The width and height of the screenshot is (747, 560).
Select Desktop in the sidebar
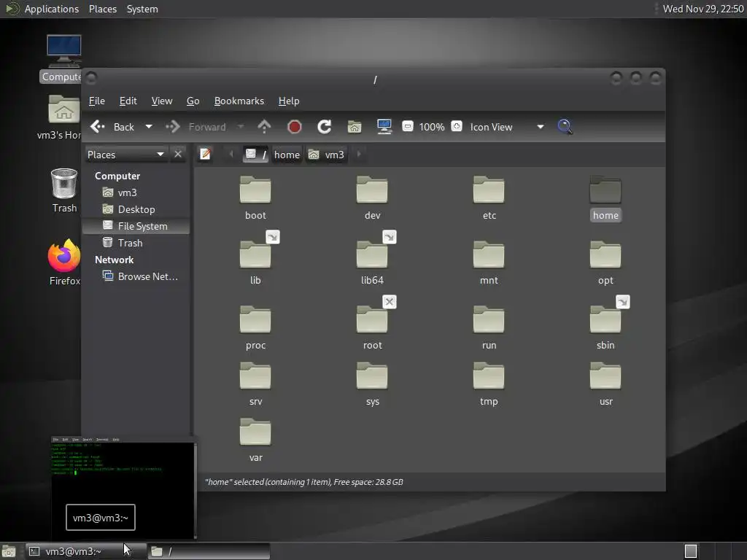click(x=136, y=209)
